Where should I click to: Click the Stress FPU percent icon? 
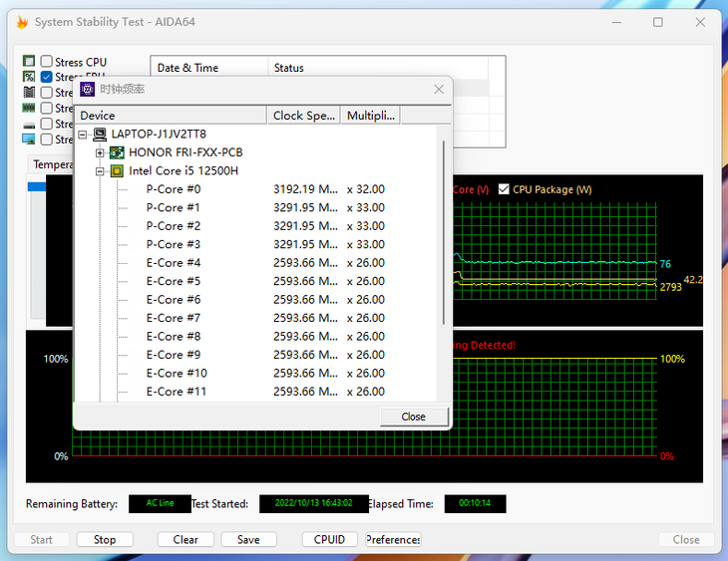tap(29, 77)
